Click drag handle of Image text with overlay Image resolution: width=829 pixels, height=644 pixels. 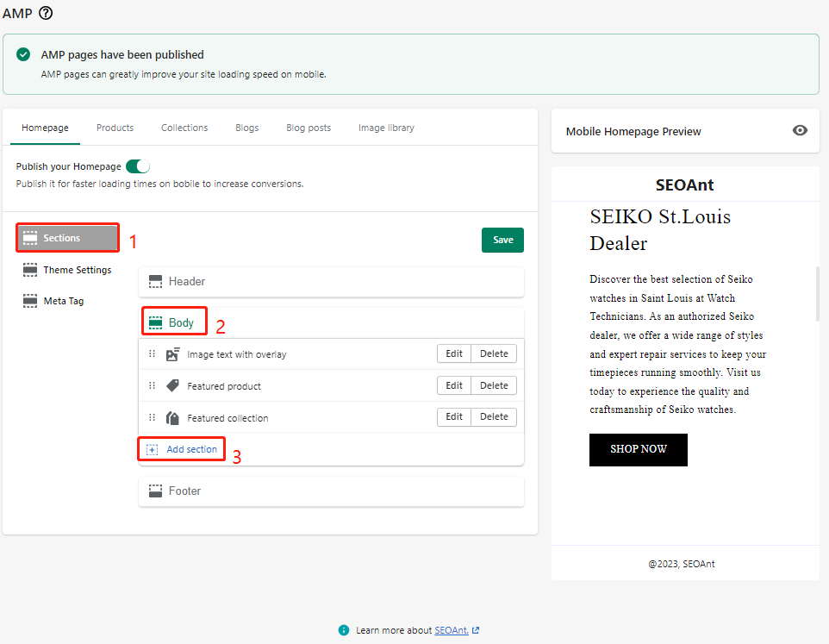(x=153, y=353)
